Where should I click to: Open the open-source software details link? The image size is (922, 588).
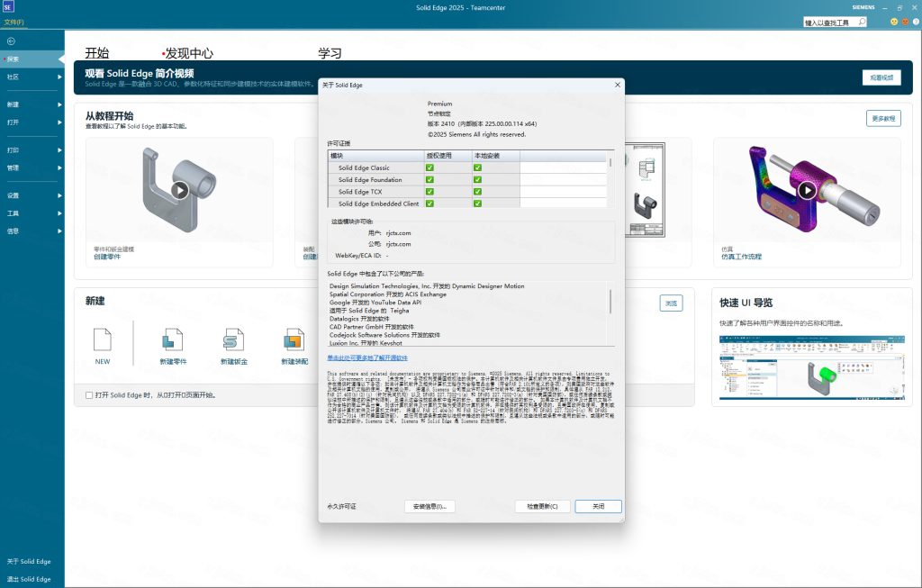pyautogui.click(x=366, y=357)
